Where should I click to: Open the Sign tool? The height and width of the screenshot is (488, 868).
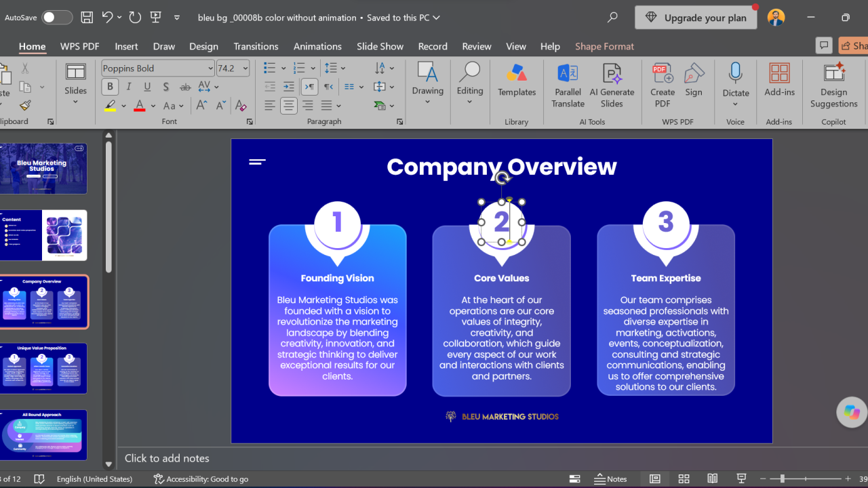(x=694, y=80)
